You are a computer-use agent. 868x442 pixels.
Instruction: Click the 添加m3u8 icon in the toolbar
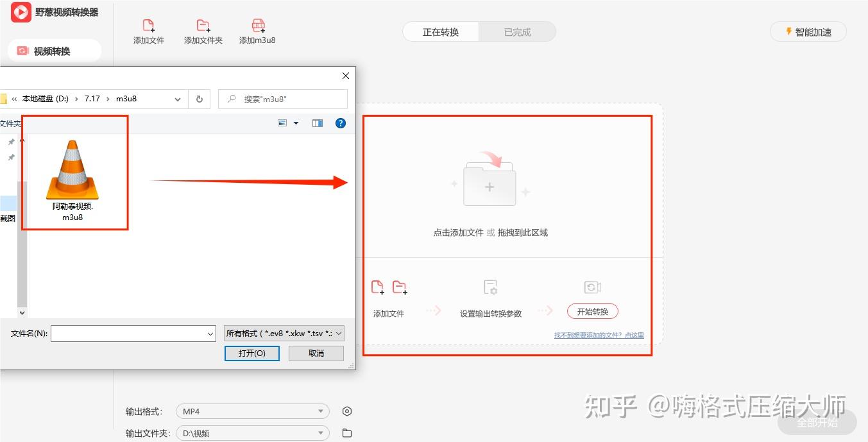coord(257,24)
